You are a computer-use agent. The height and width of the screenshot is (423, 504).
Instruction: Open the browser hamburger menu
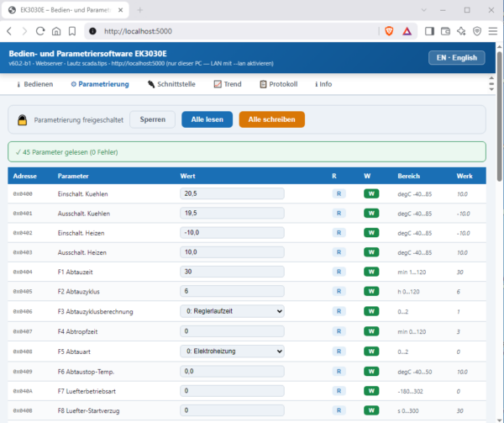pyautogui.click(x=493, y=31)
